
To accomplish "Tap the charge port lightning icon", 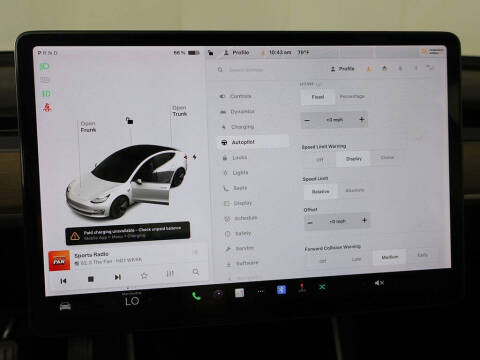I will 195,157.
